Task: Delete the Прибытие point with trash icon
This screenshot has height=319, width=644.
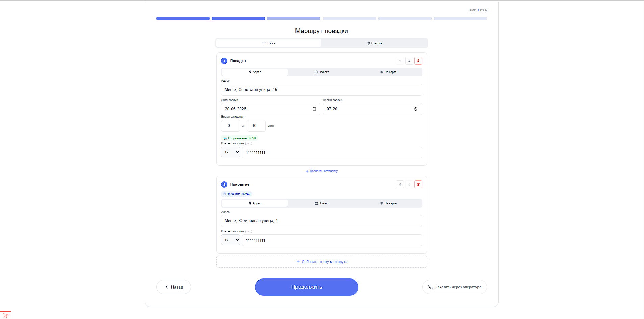Action: [418, 184]
